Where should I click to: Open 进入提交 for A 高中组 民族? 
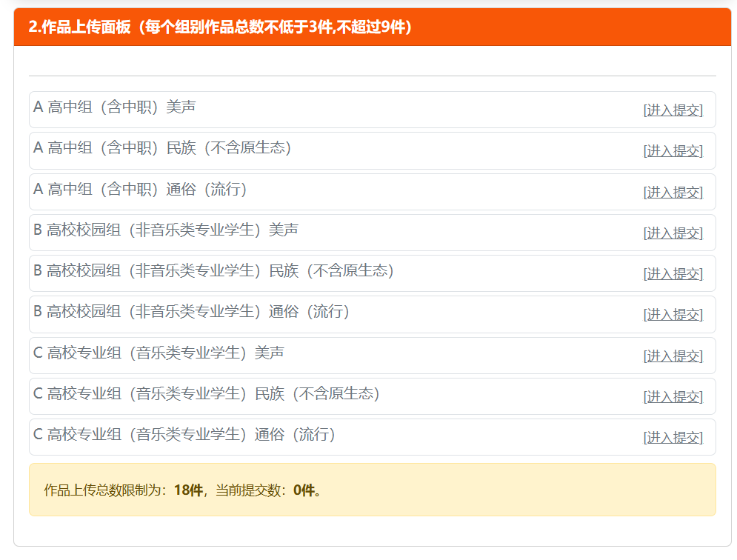673,151
